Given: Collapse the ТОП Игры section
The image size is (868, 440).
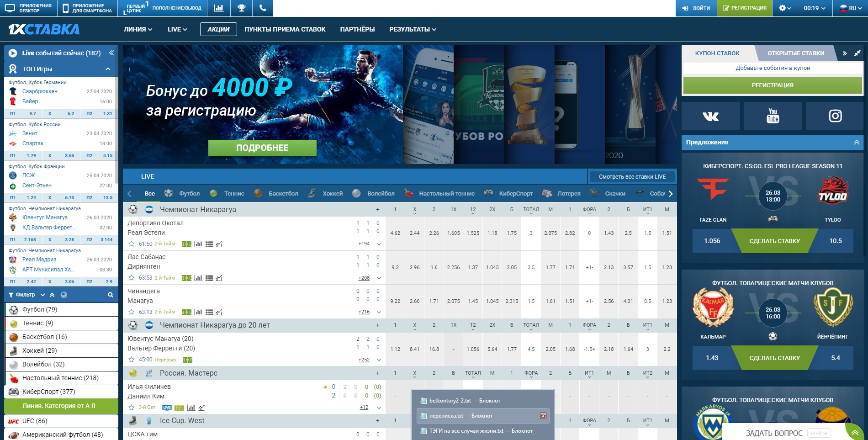Looking at the screenshot, I should click(108, 69).
